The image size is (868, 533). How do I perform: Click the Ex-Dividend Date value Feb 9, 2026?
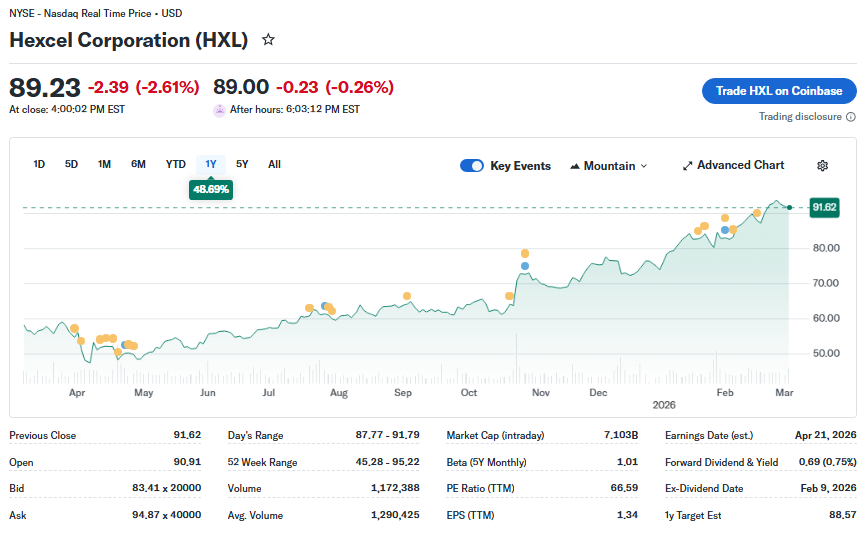point(829,488)
